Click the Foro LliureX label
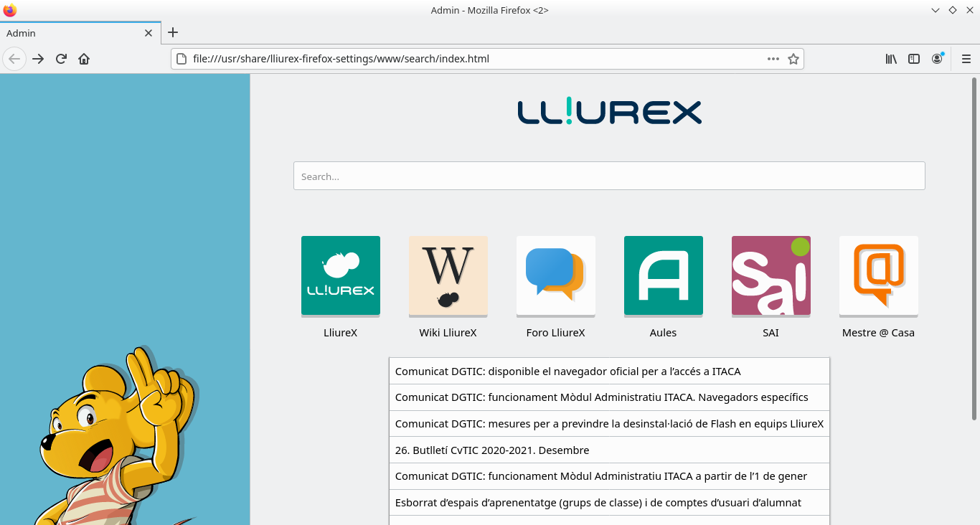The height and width of the screenshot is (525, 980). click(556, 333)
